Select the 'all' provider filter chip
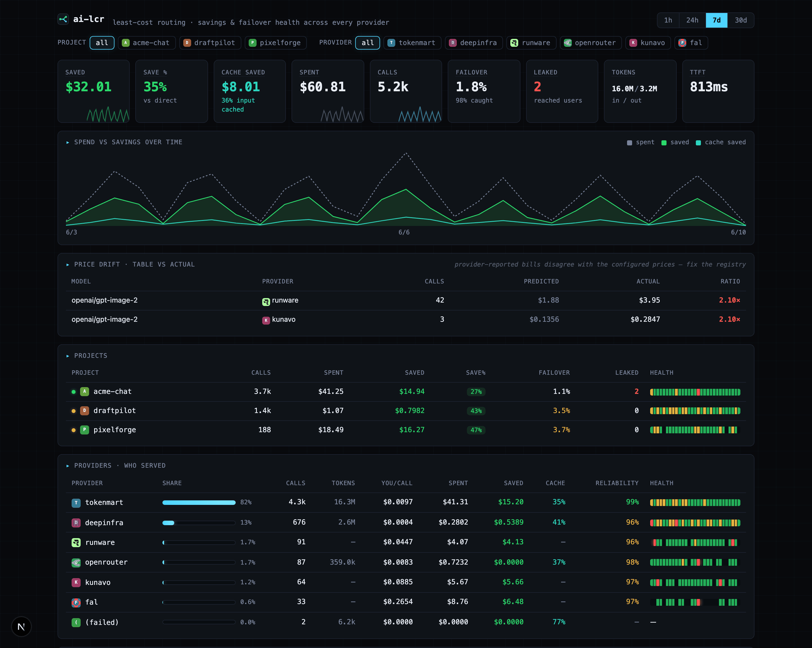Screen dimensions: 812x648 368,43
